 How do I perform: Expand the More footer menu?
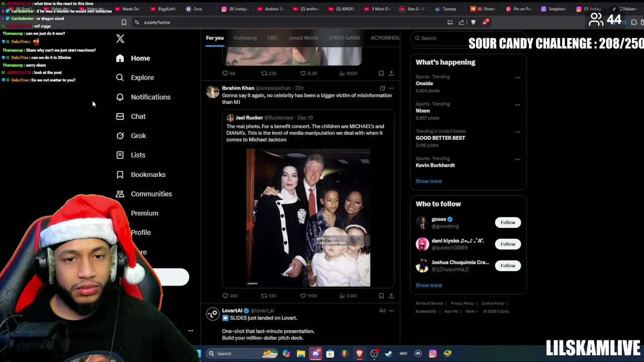click(x=472, y=311)
